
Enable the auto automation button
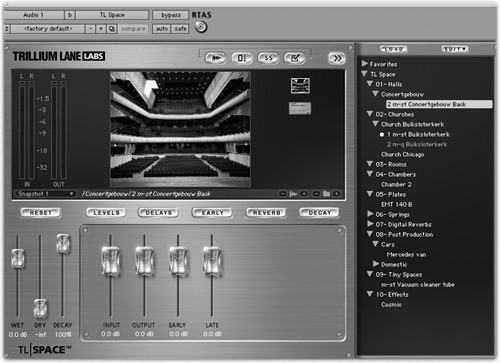pos(162,29)
